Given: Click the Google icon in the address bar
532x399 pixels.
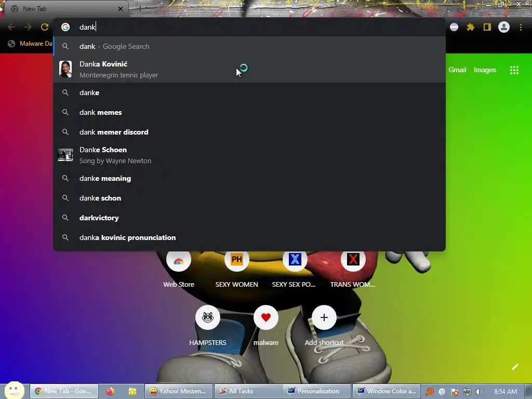Looking at the screenshot, I should pyautogui.click(x=65, y=27).
